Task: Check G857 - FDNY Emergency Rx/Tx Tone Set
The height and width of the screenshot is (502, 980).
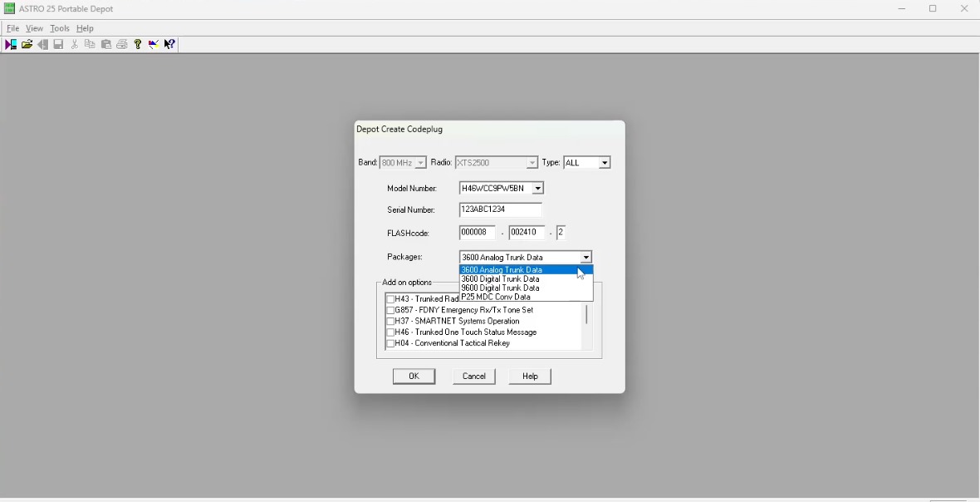Action: click(x=390, y=311)
